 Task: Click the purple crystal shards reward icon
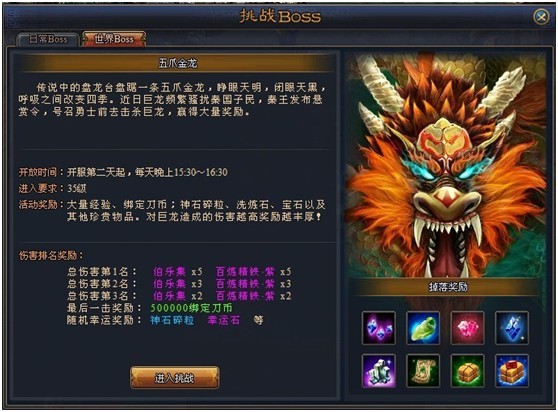(x=378, y=328)
